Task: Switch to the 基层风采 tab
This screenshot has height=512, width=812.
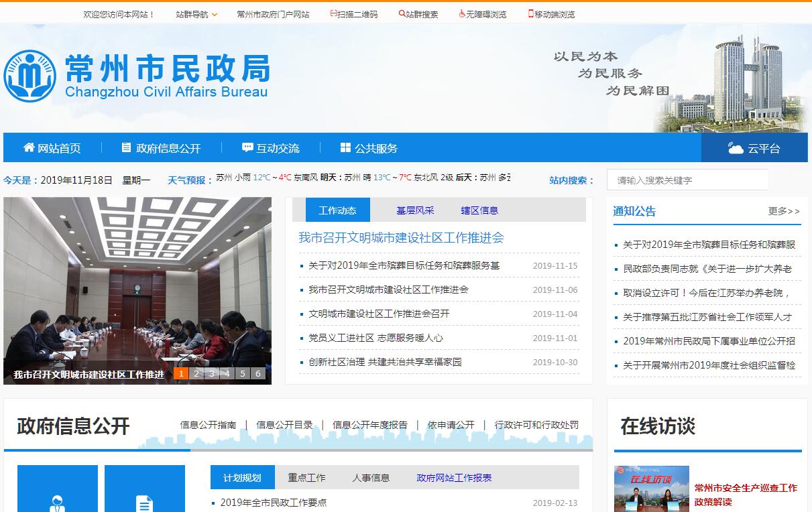Action: [x=415, y=210]
